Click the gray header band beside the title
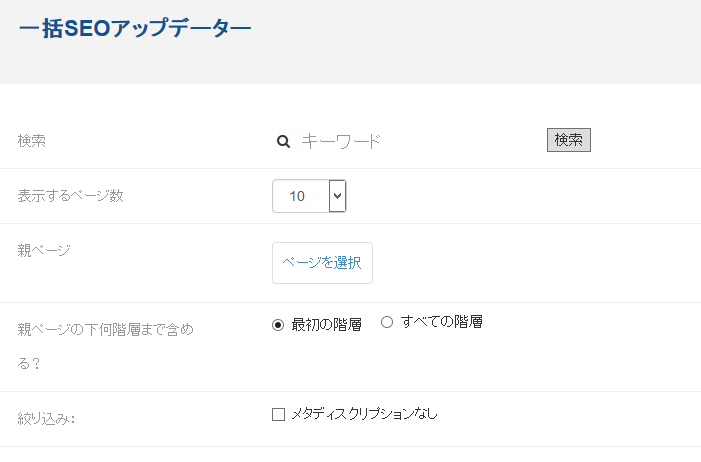Image resolution: width=701 pixels, height=462 pixels. [x=474, y=40]
